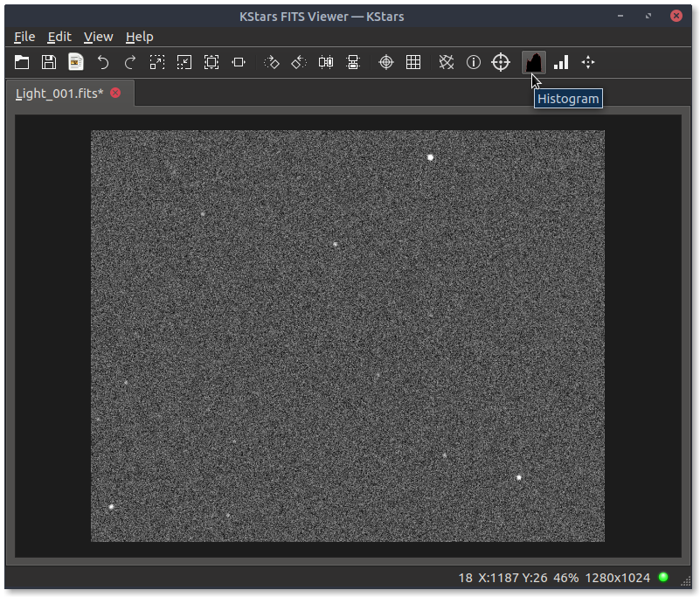
Task: Close the Light_001.fits tab
Action: pos(115,93)
